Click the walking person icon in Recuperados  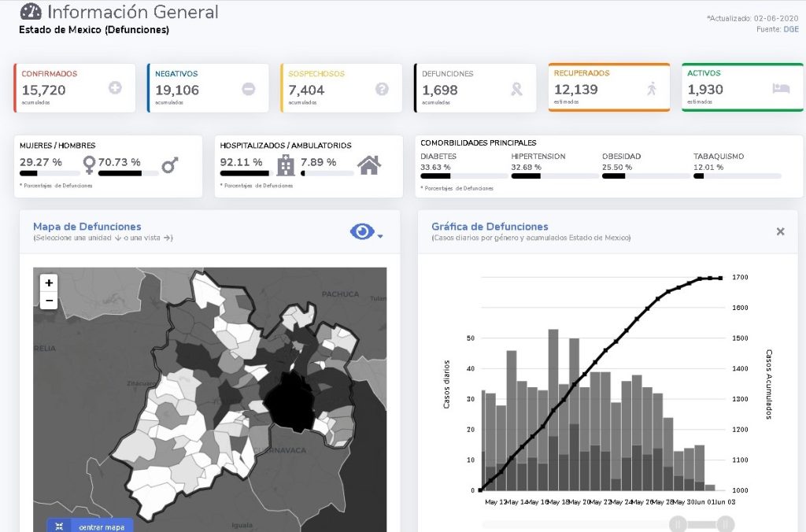click(x=651, y=89)
